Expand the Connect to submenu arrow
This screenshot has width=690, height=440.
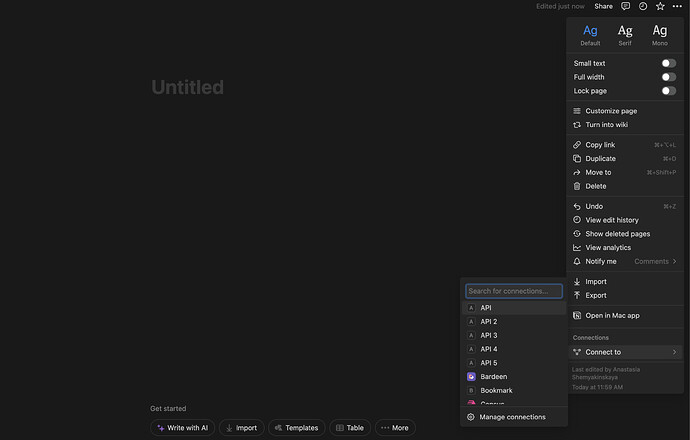tap(675, 352)
